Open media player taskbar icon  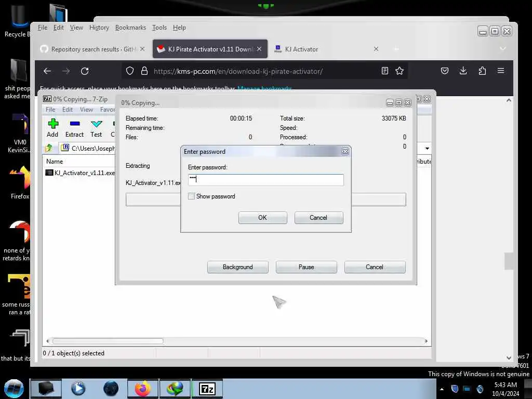(x=78, y=389)
